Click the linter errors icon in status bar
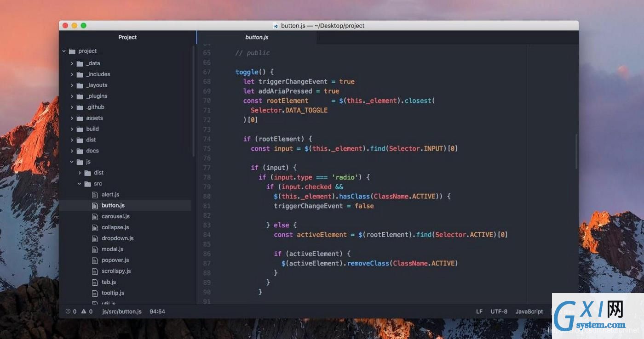This screenshot has width=644, height=339. (68, 311)
